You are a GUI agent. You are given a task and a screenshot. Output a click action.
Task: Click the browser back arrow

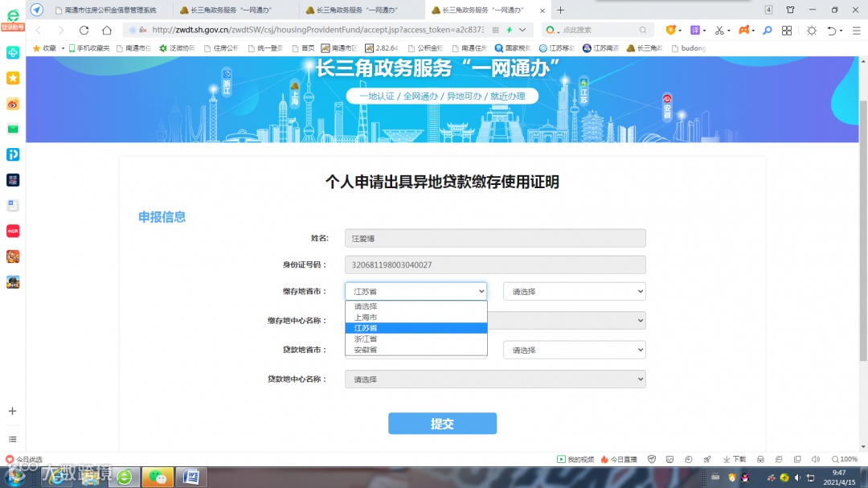pos(39,30)
